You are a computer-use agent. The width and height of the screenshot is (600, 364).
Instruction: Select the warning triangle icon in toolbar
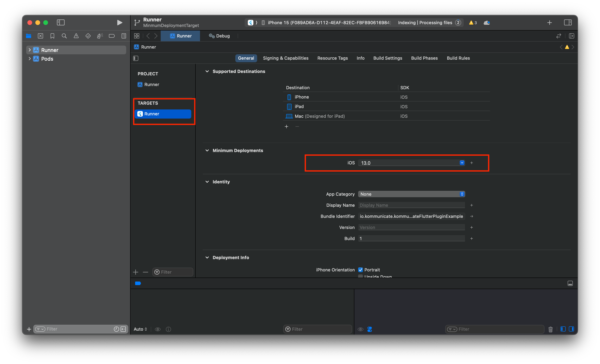471,22
